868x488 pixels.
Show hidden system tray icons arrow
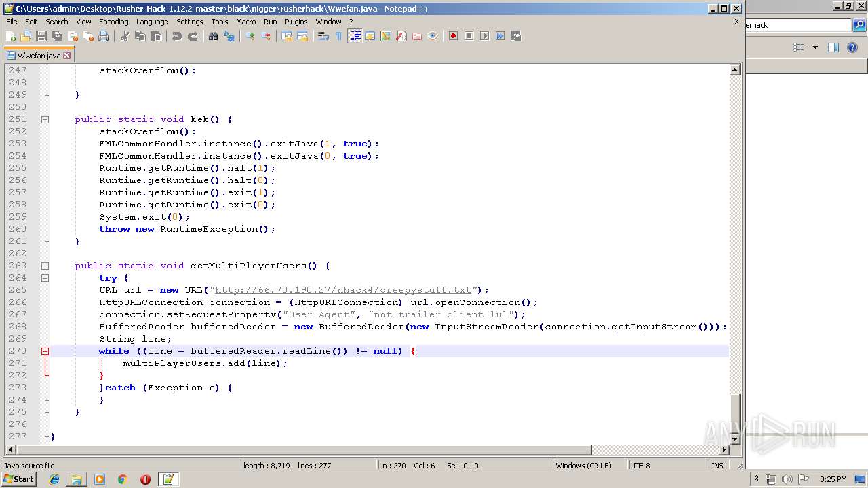click(x=756, y=479)
